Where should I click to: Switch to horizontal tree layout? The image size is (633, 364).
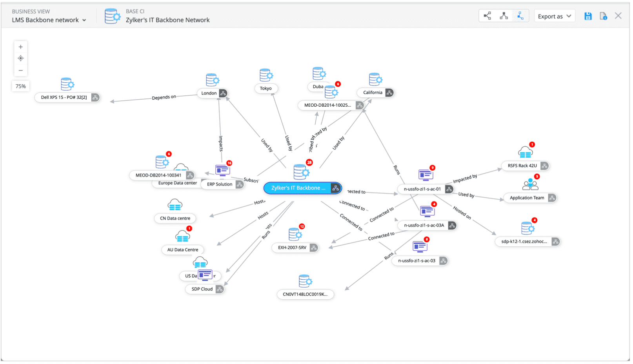pos(487,16)
